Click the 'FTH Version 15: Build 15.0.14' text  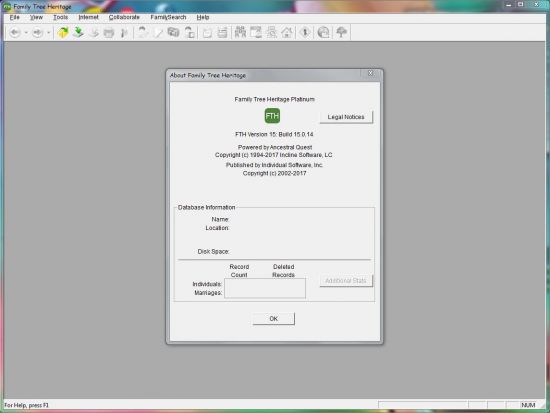point(274,134)
